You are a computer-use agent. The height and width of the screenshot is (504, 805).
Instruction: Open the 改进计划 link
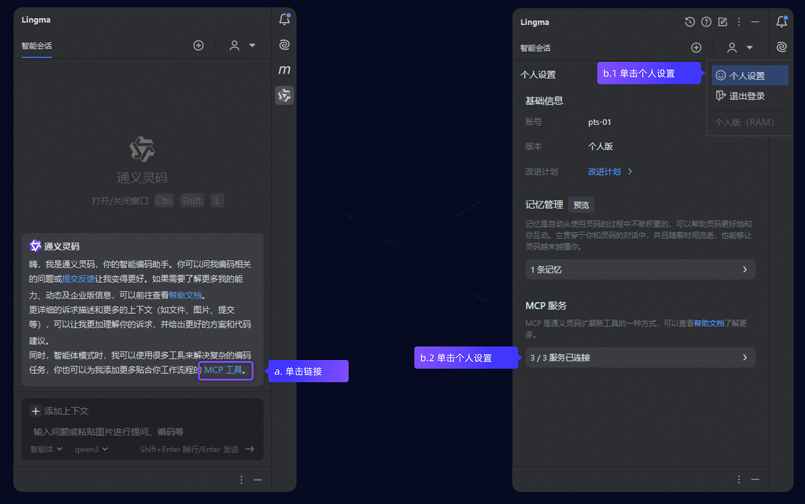coord(604,171)
